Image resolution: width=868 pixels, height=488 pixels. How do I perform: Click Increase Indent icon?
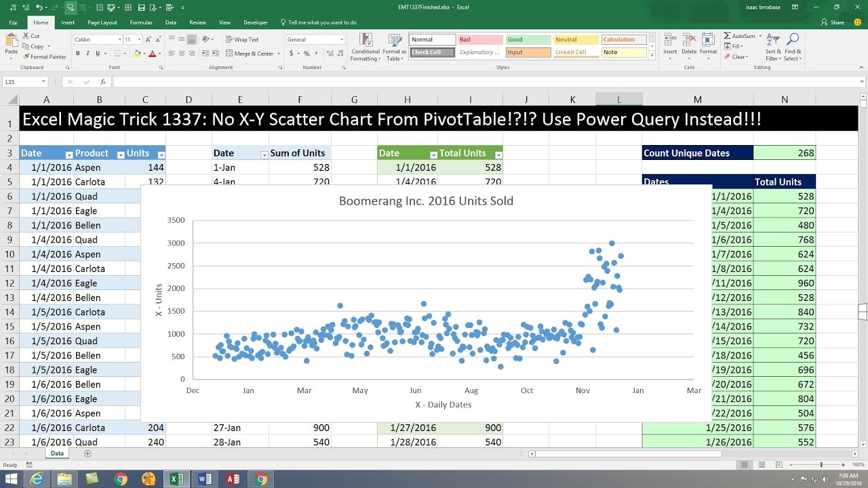215,54
